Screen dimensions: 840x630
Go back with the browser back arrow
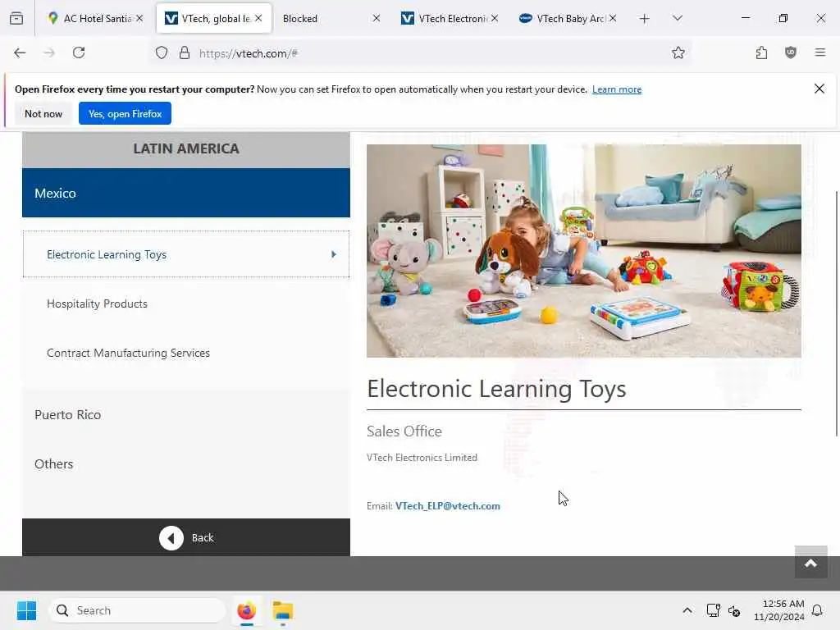[x=20, y=52]
